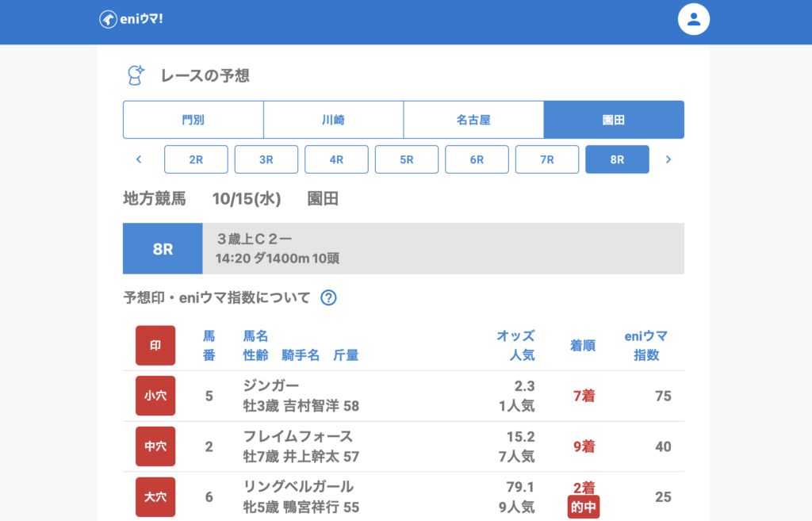Open the user profile icon
The height and width of the screenshot is (521, 812).
(x=693, y=19)
